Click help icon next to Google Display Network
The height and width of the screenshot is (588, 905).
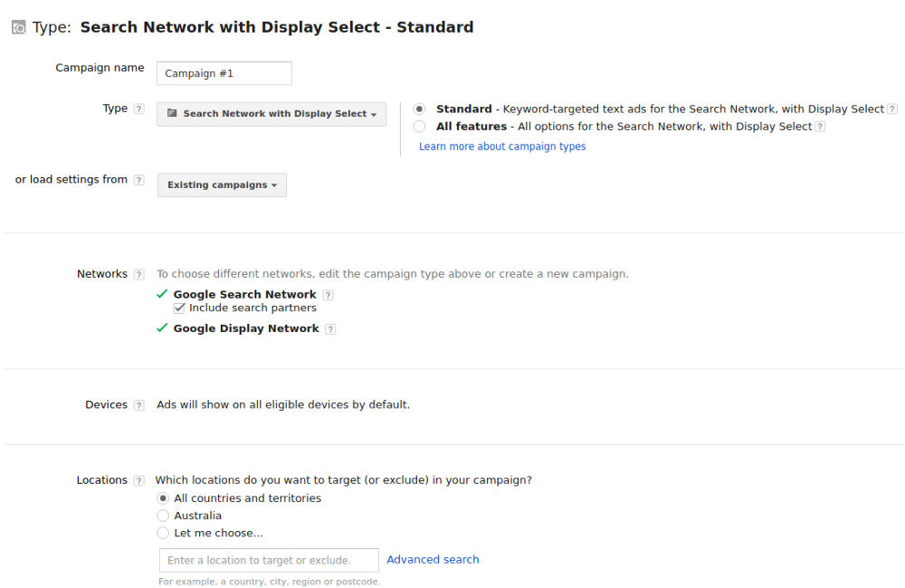pyautogui.click(x=330, y=329)
